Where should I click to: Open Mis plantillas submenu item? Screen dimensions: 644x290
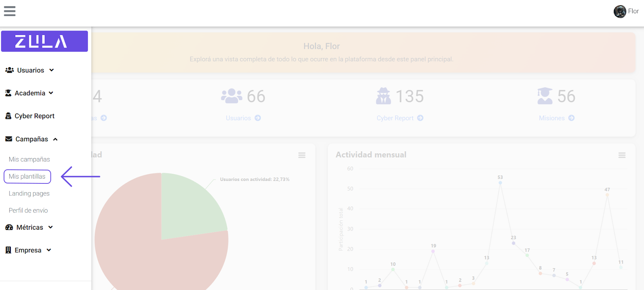click(27, 177)
